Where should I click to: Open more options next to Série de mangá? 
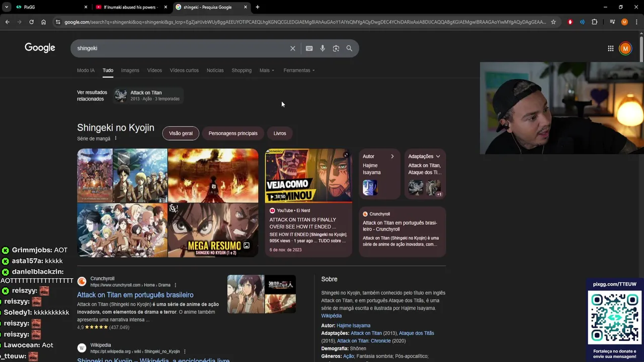tap(115, 138)
